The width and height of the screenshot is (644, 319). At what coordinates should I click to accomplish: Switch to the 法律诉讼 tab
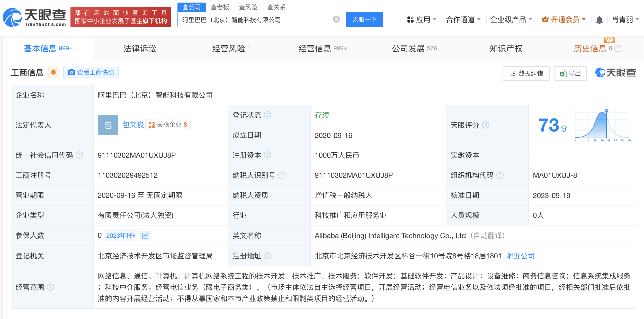click(x=140, y=48)
